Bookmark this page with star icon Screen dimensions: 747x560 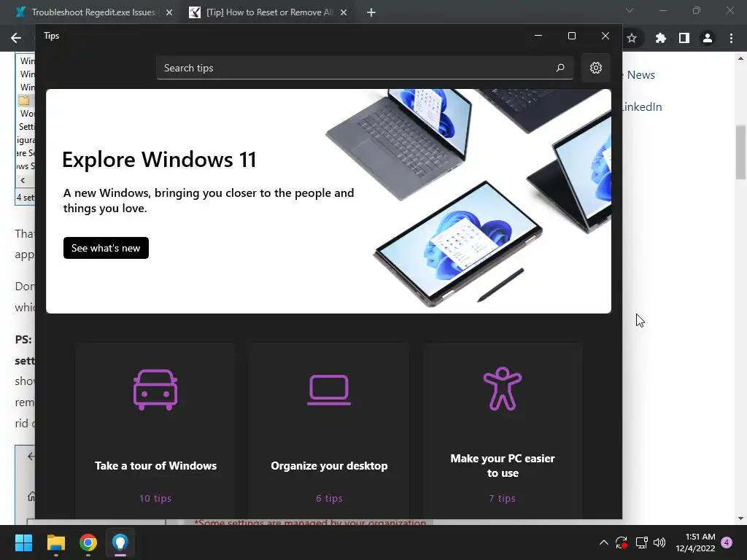point(632,38)
